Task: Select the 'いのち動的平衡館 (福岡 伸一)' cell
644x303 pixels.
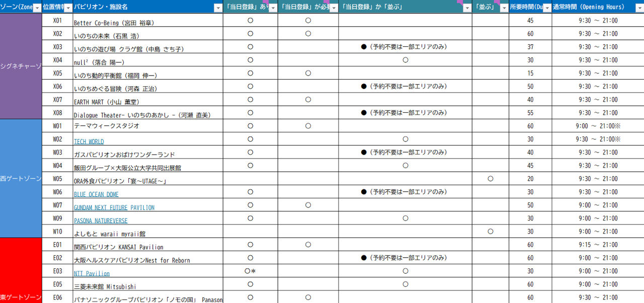Action: [148, 73]
